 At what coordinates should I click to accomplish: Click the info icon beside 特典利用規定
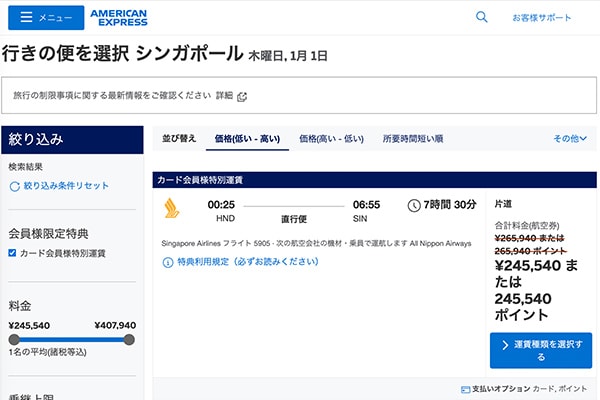[x=167, y=262]
